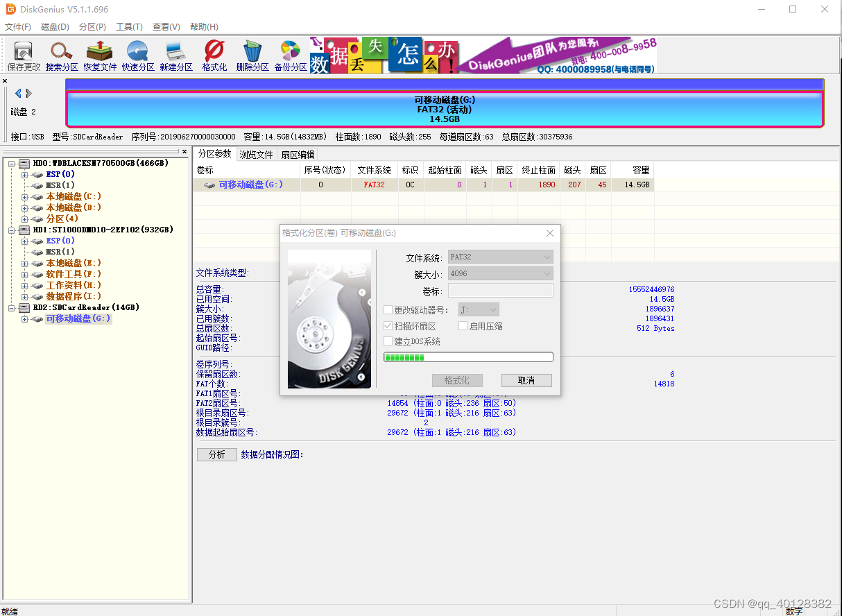Open the View (查看) menu
The height and width of the screenshot is (616, 842).
tap(166, 27)
